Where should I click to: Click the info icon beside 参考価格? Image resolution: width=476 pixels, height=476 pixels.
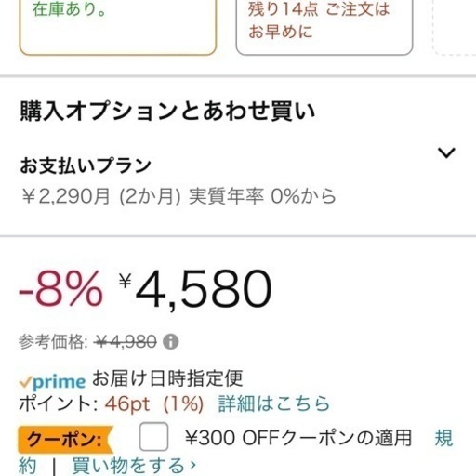click(x=171, y=342)
